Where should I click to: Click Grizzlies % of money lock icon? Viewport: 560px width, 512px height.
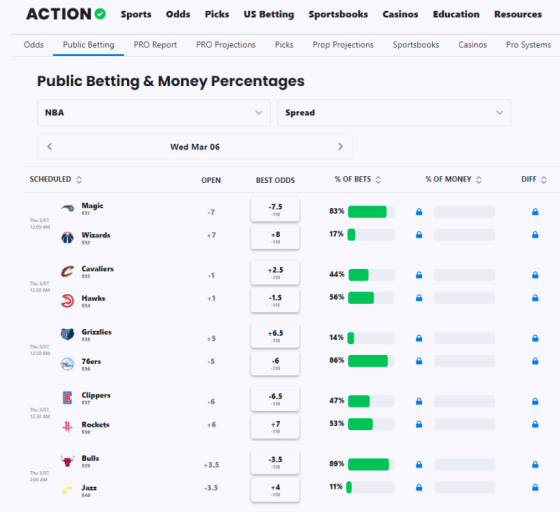(419, 338)
